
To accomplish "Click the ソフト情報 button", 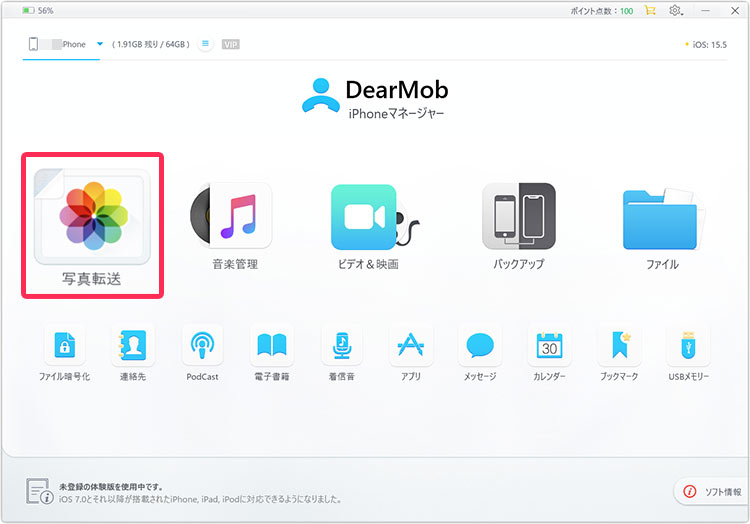I will [714, 491].
